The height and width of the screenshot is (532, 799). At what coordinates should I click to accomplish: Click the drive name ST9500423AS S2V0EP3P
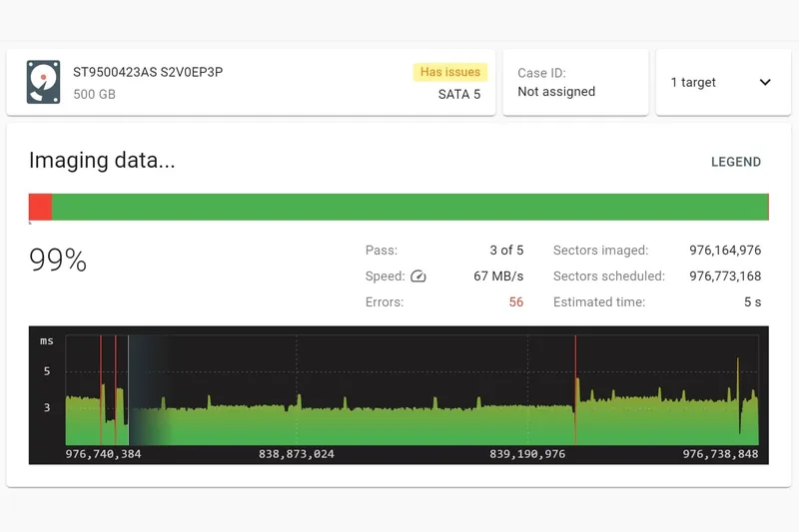click(x=148, y=72)
